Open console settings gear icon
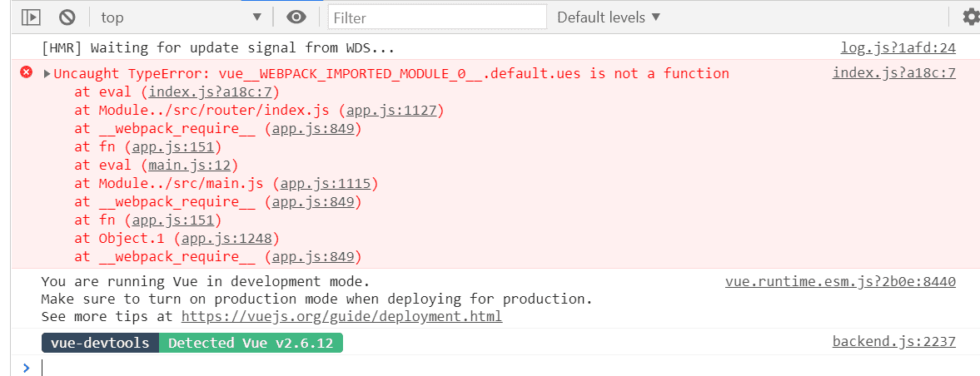The width and height of the screenshot is (980, 376). point(971,17)
